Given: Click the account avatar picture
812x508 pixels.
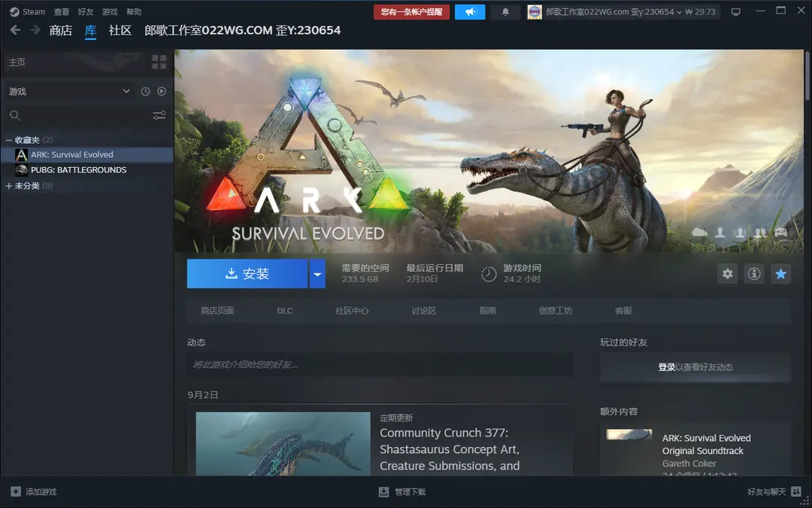Looking at the screenshot, I should (x=535, y=11).
